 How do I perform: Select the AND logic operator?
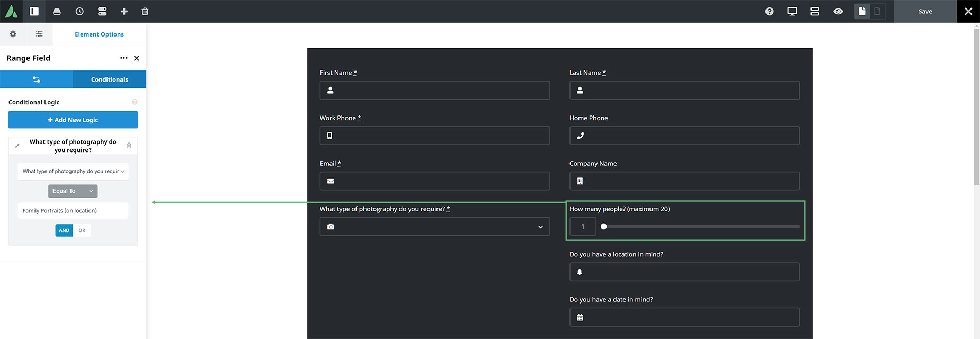[64, 230]
